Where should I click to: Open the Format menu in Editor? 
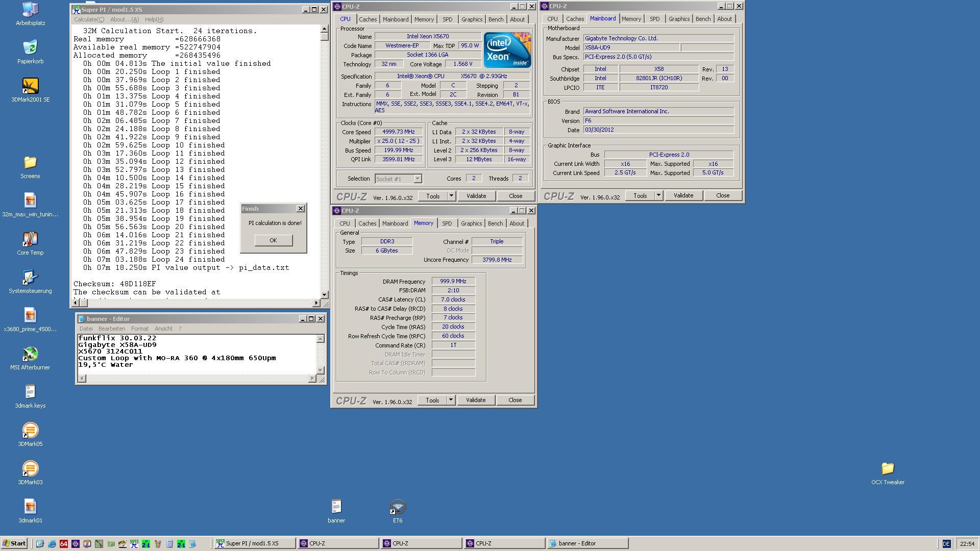(x=140, y=329)
